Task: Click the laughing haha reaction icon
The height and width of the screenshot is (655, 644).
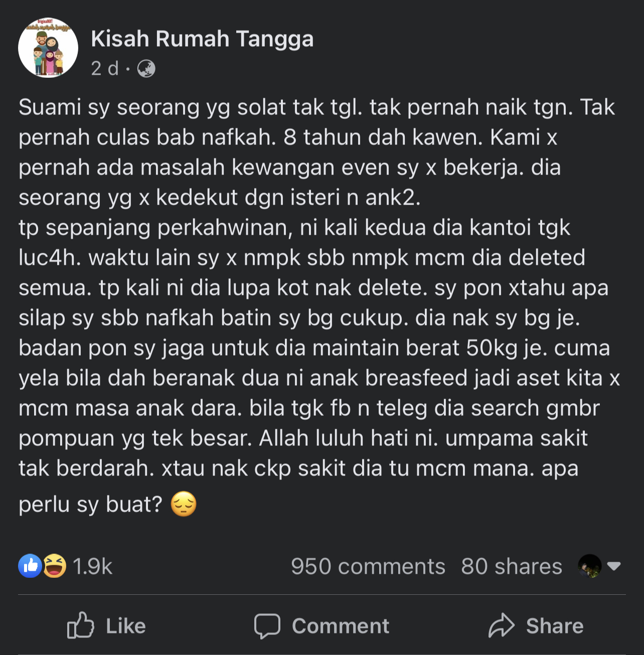Action: [x=54, y=566]
